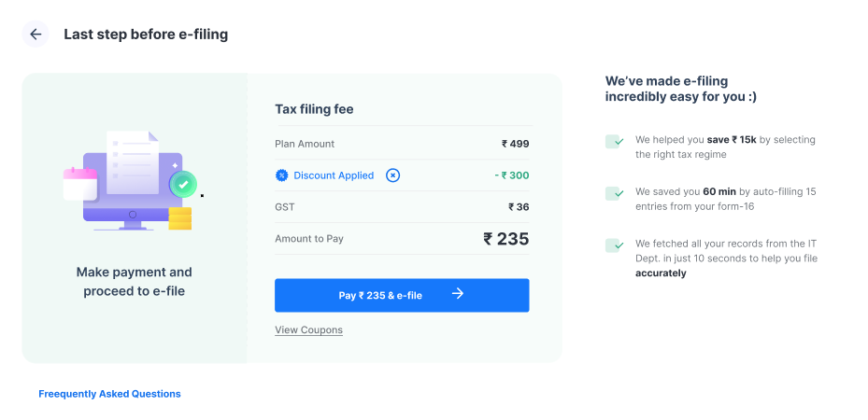The height and width of the screenshot is (420, 868).
Task: Click the pink calendar icon in the illustration
Action: point(80,184)
